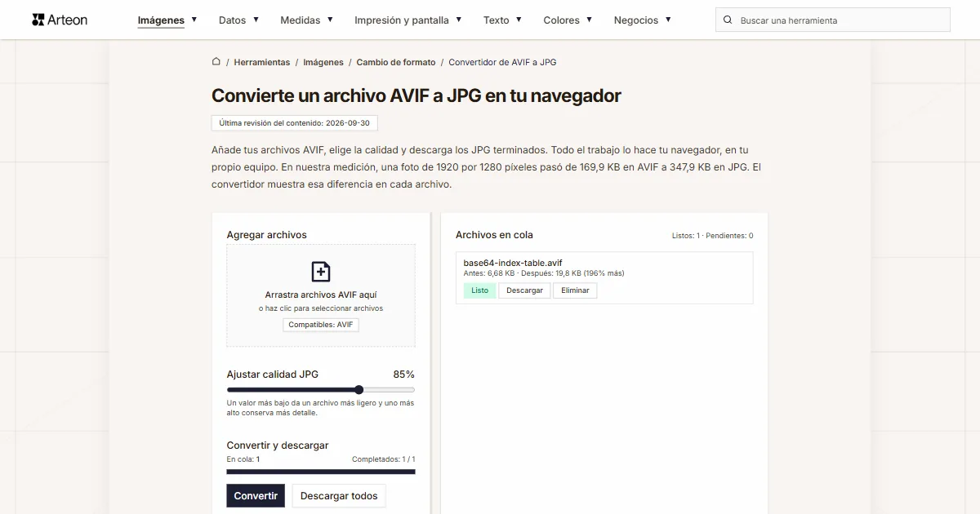The width and height of the screenshot is (980, 514).
Task: Click the 'Última revisión del contenido' date badge
Action: click(295, 123)
